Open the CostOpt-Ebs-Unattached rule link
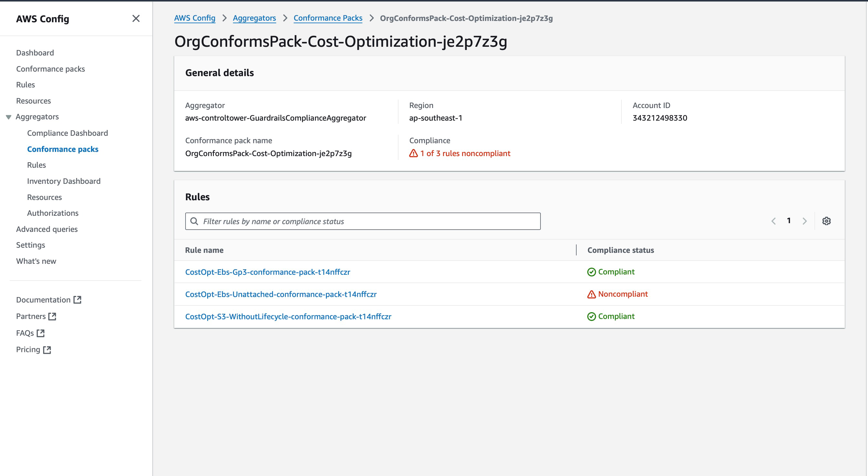The height and width of the screenshot is (476, 868). [x=281, y=294]
